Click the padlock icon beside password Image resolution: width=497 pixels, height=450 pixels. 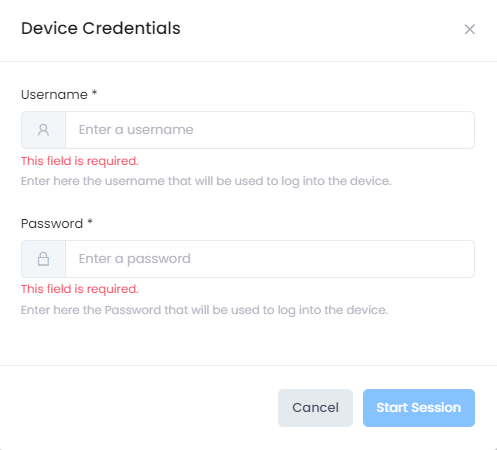tap(43, 259)
